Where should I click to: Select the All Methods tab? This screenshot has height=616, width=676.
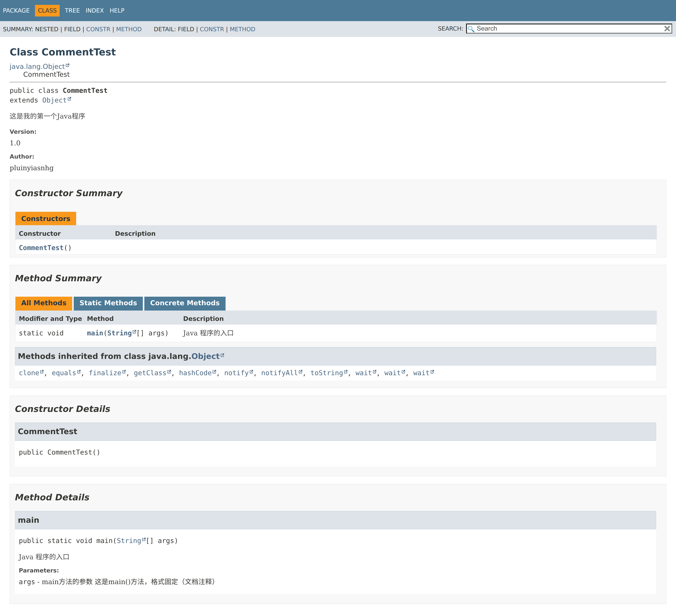(44, 303)
